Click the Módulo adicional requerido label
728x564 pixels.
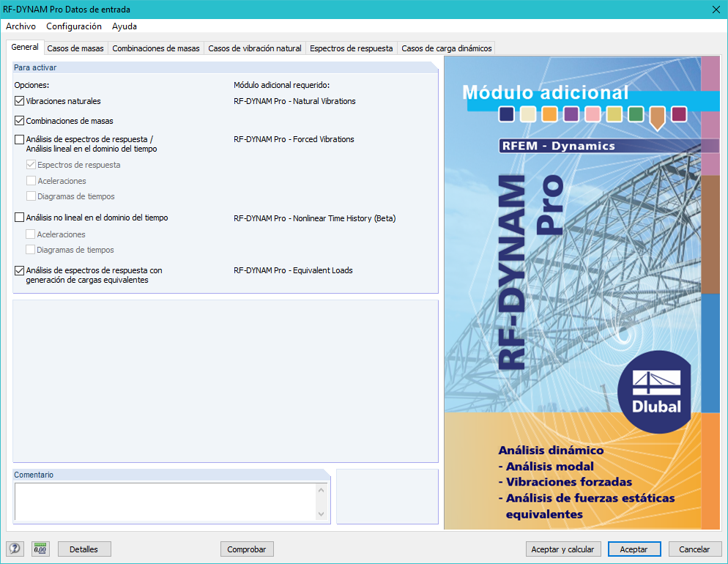(x=282, y=85)
